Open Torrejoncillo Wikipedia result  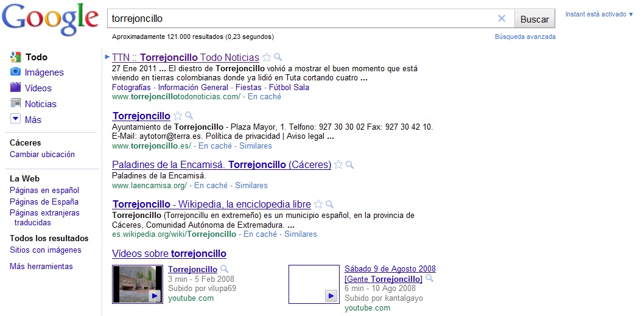[x=211, y=204]
